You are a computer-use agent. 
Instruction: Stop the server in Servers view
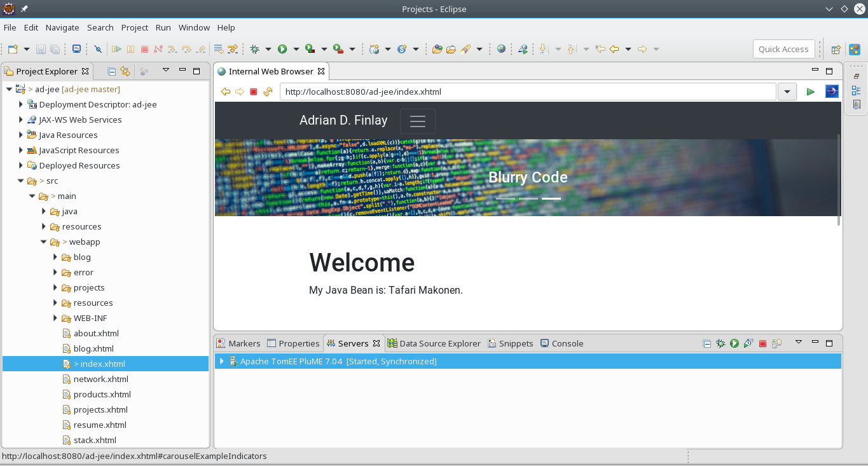pos(762,343)
